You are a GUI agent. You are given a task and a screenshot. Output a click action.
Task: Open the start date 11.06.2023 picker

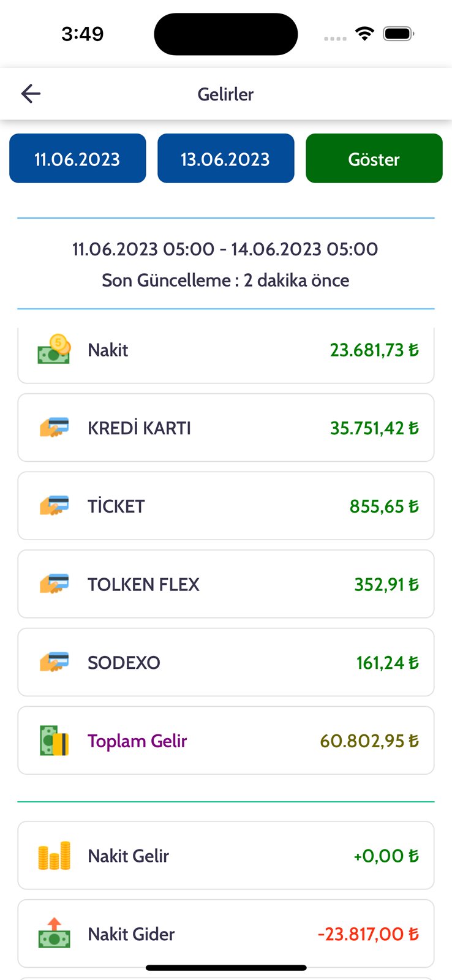click(x=78, y=159)
